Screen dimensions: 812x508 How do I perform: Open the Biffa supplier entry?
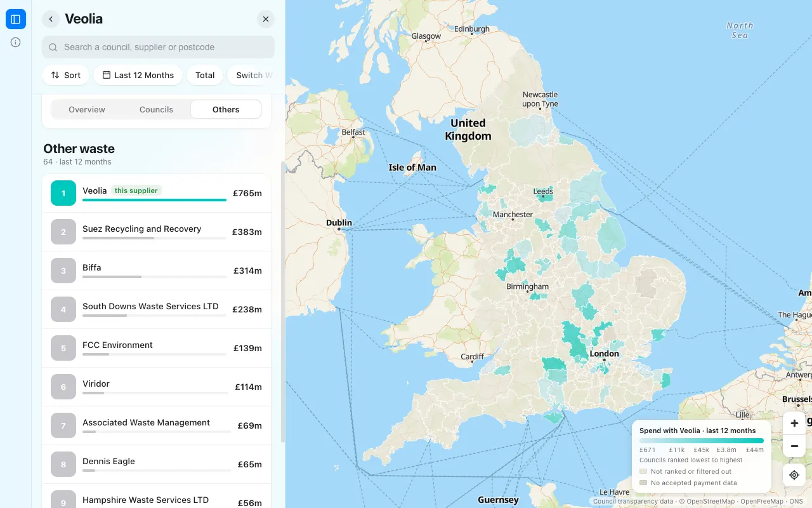pyautogui.click(x=156, y=271)
